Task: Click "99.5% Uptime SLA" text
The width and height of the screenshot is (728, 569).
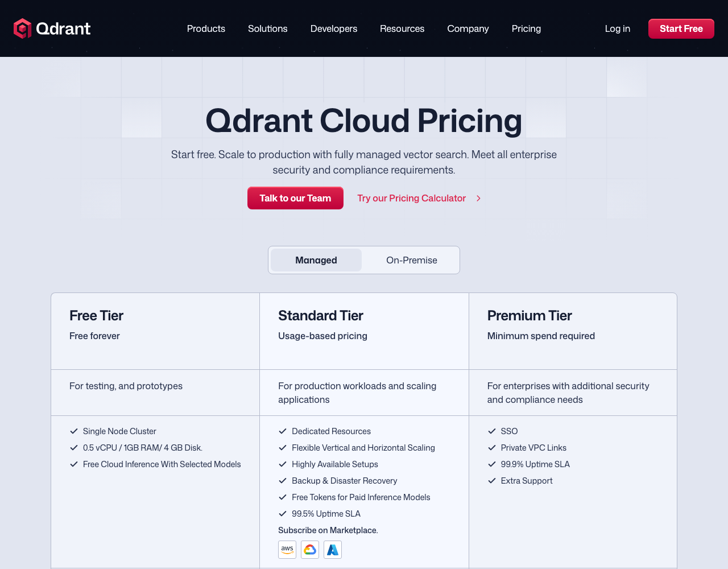Action: (x=326, y=514)
